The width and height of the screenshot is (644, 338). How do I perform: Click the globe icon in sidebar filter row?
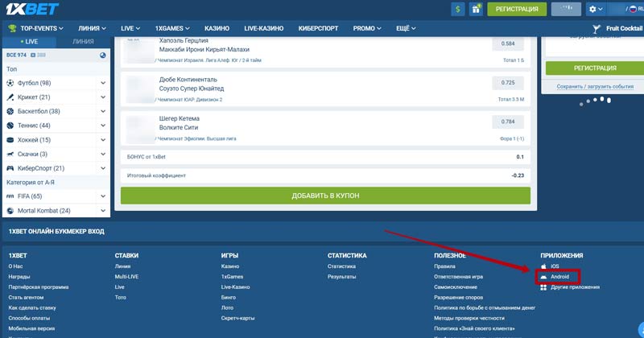(102, 55)
